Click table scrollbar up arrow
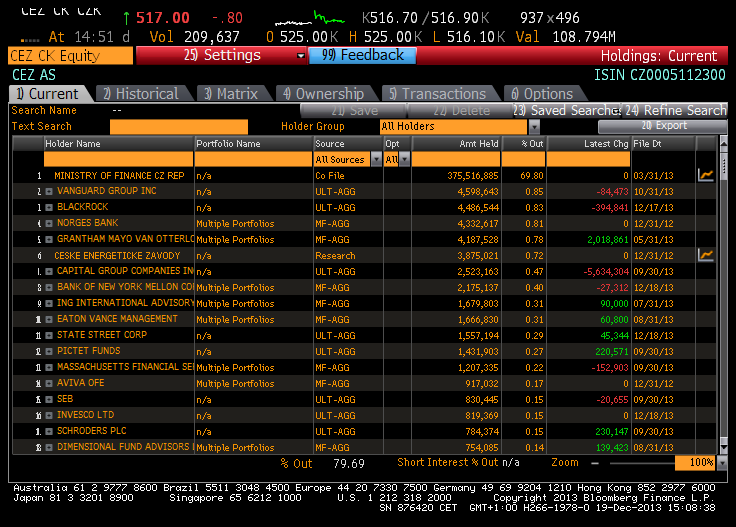 tap(723, 142)
